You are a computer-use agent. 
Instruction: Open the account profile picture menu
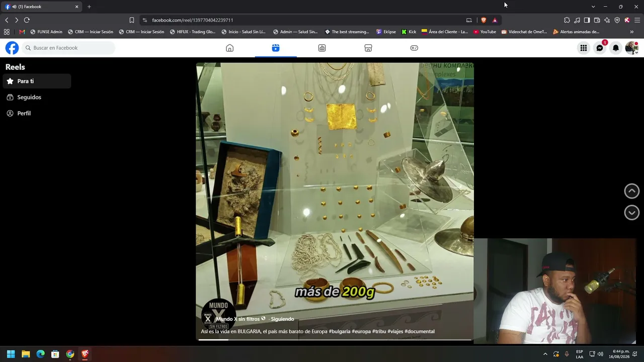click(631, 48)
